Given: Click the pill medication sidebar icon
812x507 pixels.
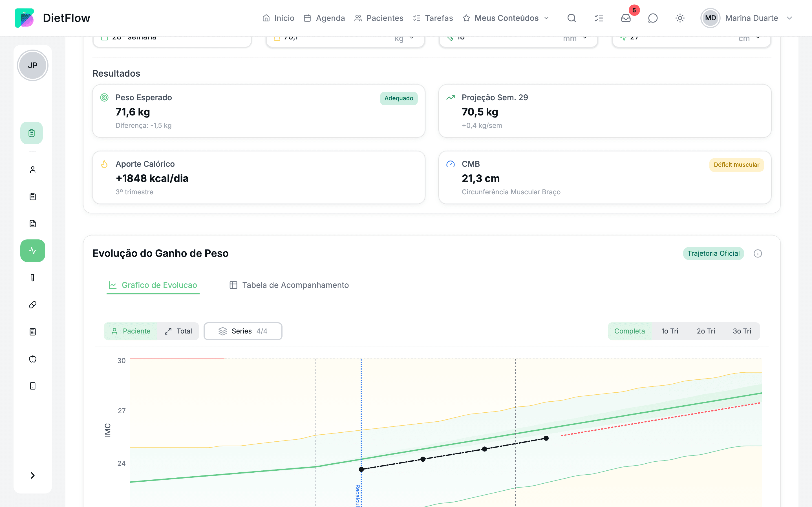Looking at the screenshot, I should (x=32, y=304).
